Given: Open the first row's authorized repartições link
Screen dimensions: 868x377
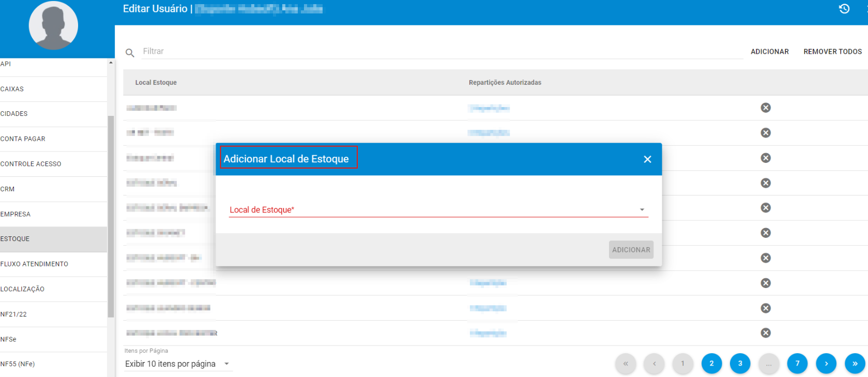Looking at the screenshot, I should 489,108.
